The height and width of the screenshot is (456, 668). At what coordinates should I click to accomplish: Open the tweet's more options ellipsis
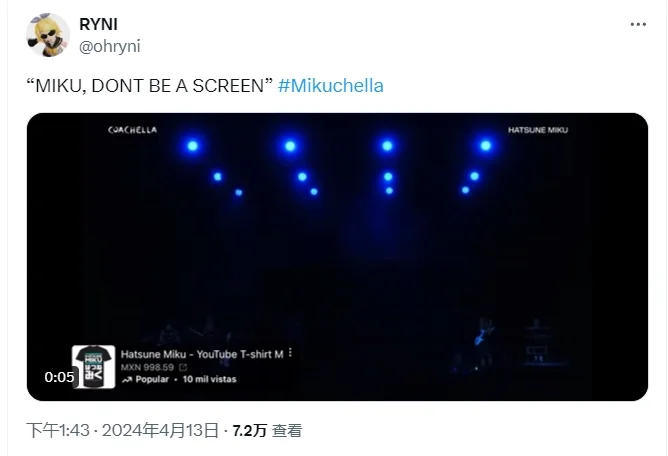638,24
